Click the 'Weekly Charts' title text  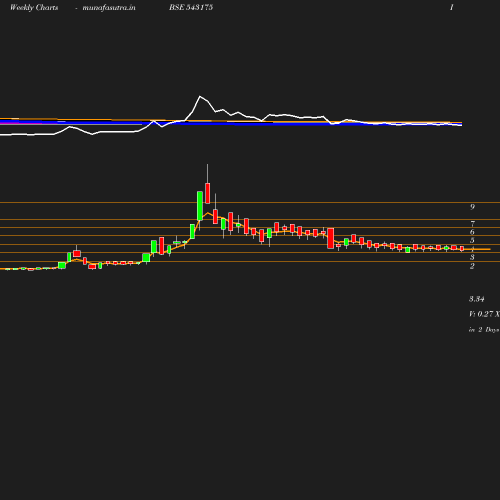[x=34, y=8]
